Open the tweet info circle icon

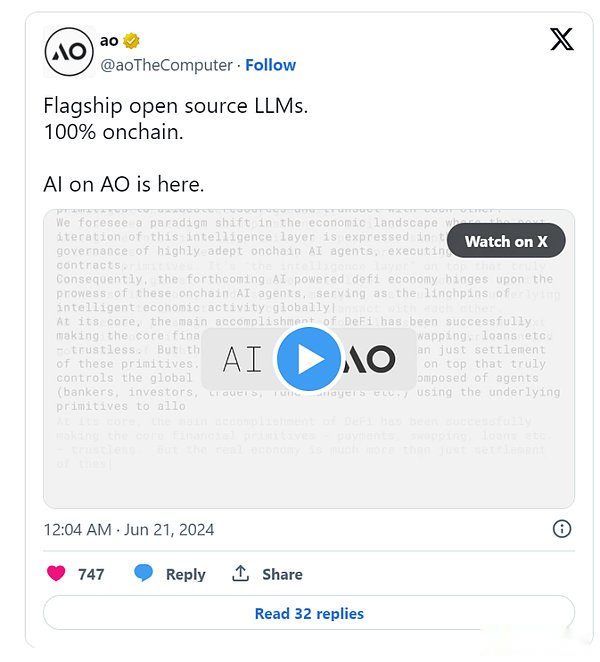point(562,529)
